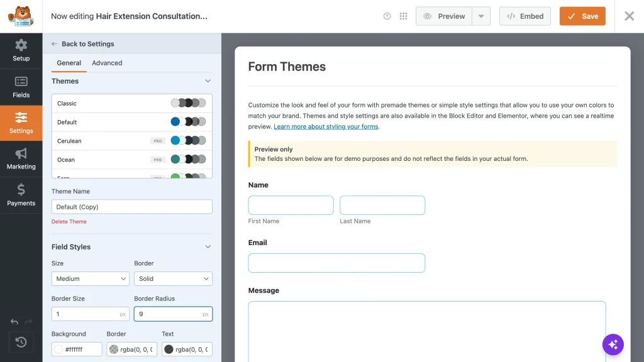The height and width of the screenshot is (362, 644).
Task: Click the Message textarea preview
Action: 427,332
